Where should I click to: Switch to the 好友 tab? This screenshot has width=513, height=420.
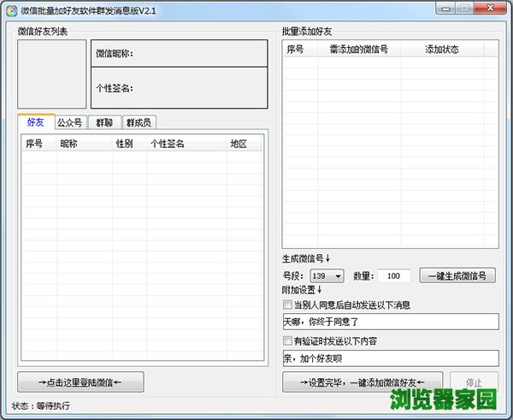tap(36, 122)
